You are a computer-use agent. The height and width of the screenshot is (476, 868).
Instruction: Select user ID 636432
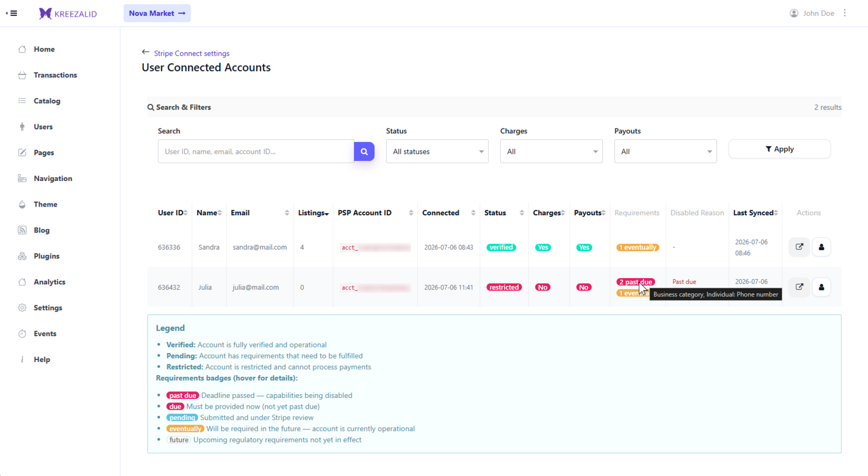[169, 287]
